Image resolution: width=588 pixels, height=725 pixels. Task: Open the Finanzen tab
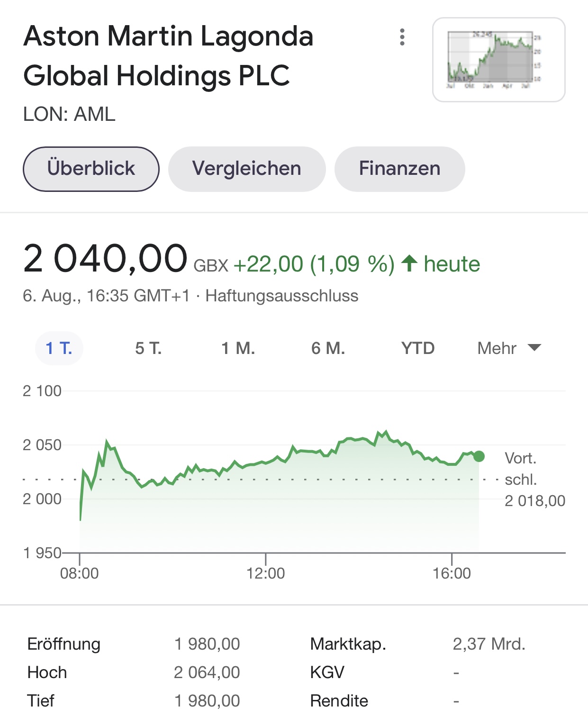point(399,169)
